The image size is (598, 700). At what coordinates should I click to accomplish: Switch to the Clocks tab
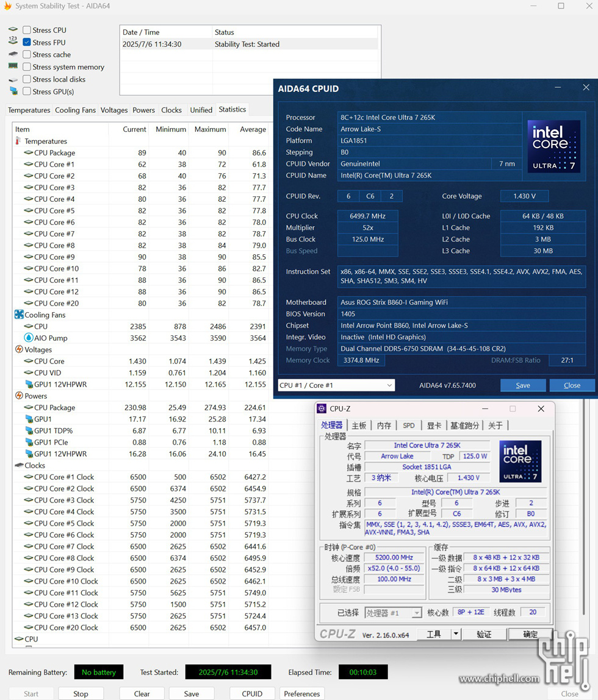click(x=171, y=110)
